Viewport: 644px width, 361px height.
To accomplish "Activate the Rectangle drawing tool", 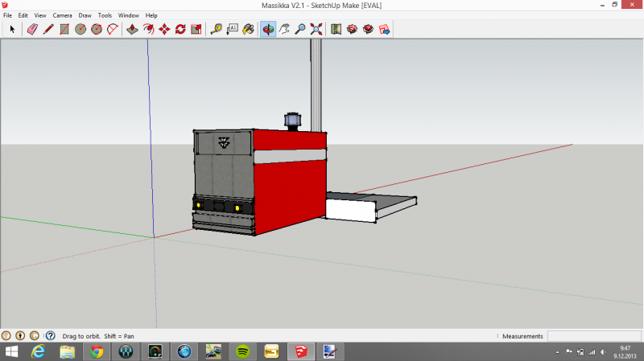I will coord(64,29).
